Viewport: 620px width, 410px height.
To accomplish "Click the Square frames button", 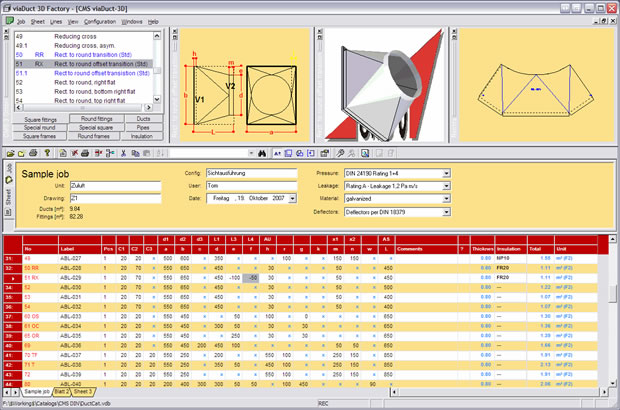I will click(x=39, y=136).
